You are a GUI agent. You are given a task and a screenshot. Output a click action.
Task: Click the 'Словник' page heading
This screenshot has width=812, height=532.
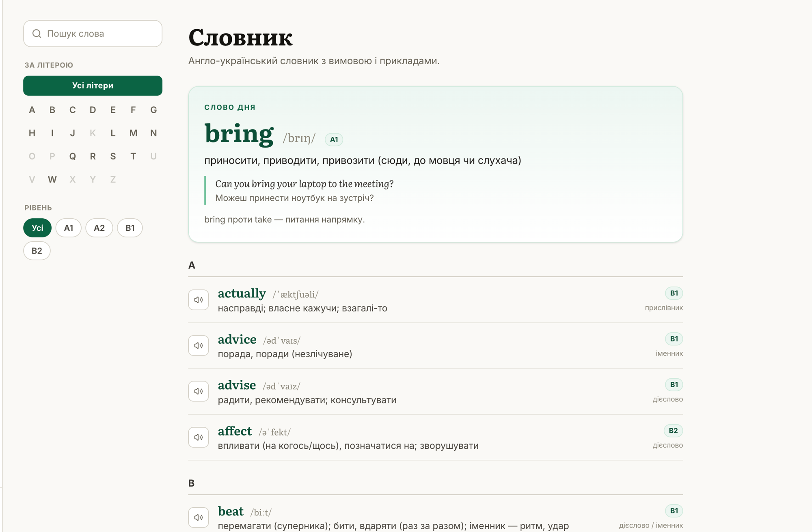pos(240,37)
